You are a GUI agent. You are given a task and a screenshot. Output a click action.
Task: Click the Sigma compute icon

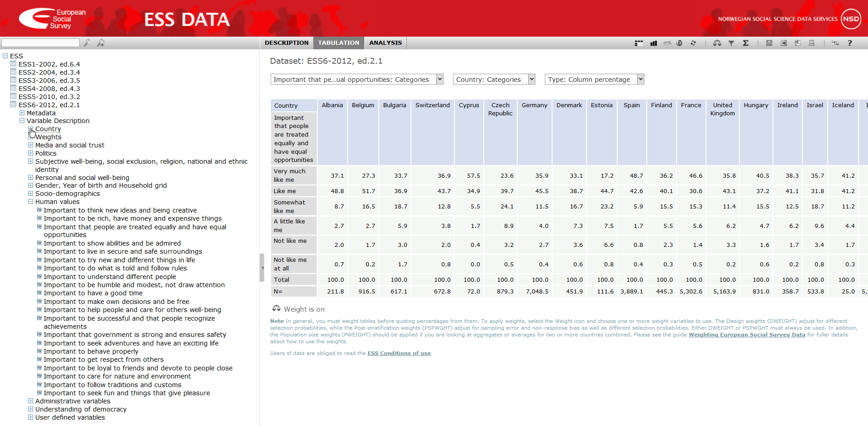(746, 43)
